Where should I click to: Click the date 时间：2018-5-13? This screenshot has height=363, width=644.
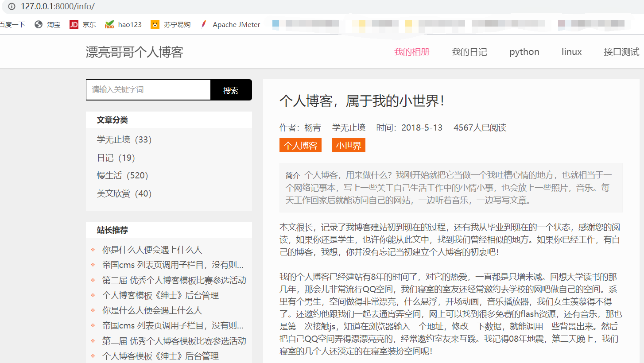[410, 128]
